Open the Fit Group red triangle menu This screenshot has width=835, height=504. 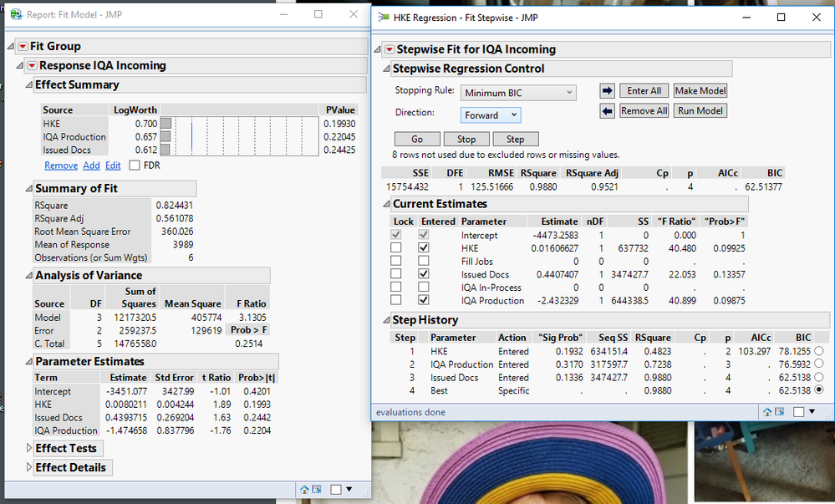click(23, 47)
